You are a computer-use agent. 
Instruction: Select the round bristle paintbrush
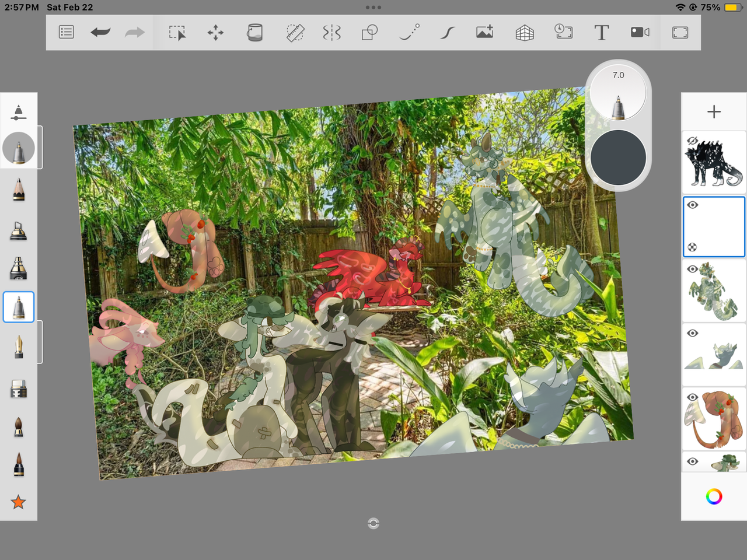coord(19,426)
